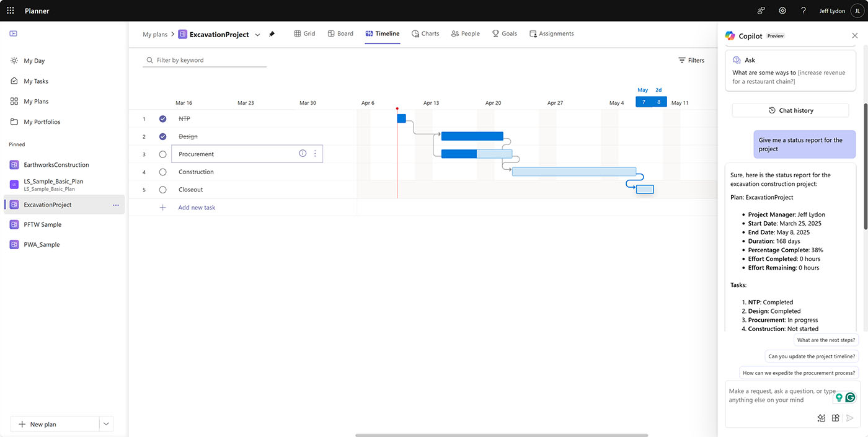Switch to the Charts tab
The image size is (868, 437).
pos(425,33)
